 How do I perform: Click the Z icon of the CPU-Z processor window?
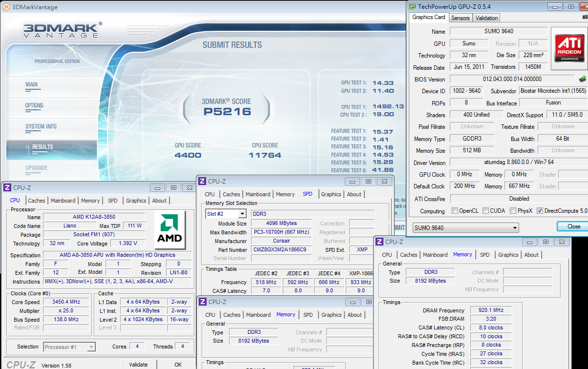click(x=7, y=188)
